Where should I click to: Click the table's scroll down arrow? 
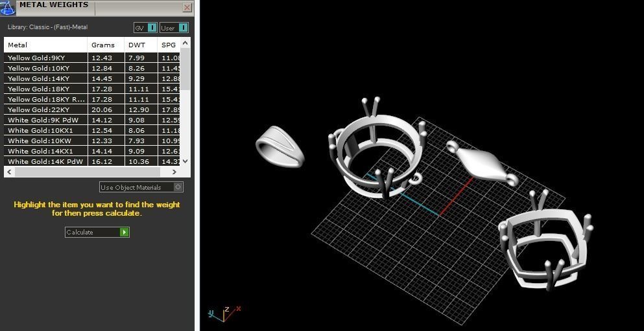coord(185,161)
